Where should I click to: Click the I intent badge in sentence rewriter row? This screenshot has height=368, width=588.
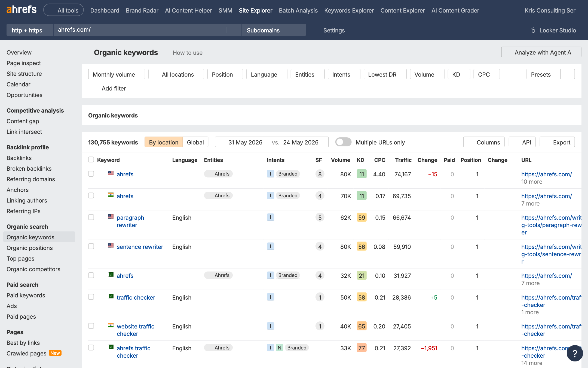click(x=270, y=246)
